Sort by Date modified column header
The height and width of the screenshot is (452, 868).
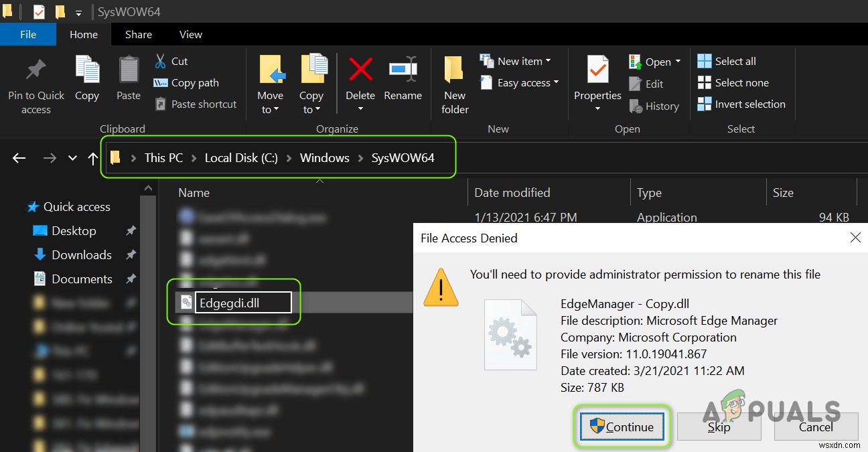pyautogui.click(x=512, y=193)
